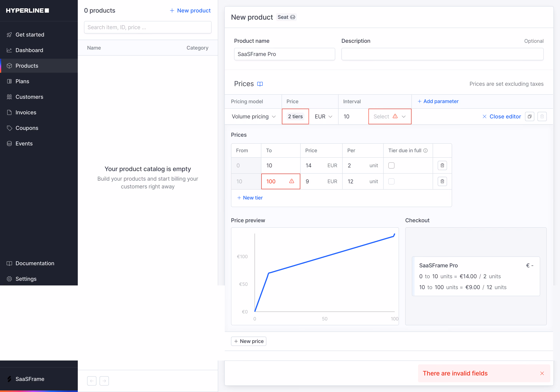Click Add parameter
Viewport: 560px width, 392px height.
438,101
